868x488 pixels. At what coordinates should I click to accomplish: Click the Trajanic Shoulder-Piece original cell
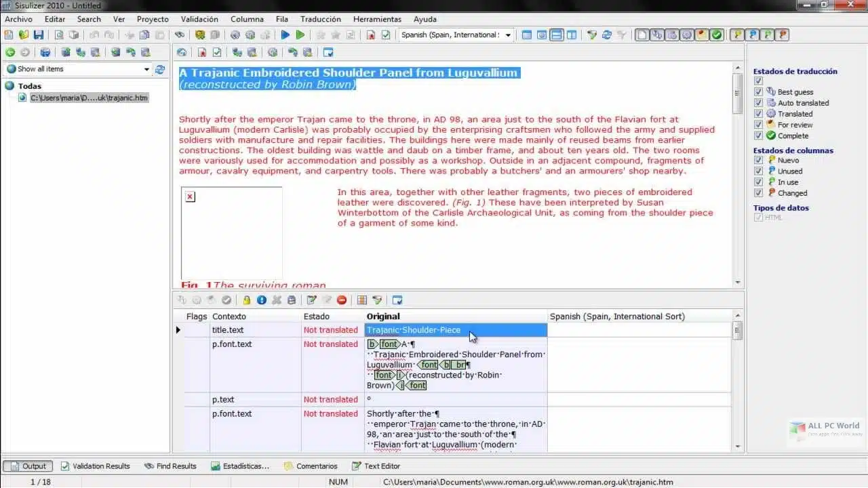pos(456,330)
